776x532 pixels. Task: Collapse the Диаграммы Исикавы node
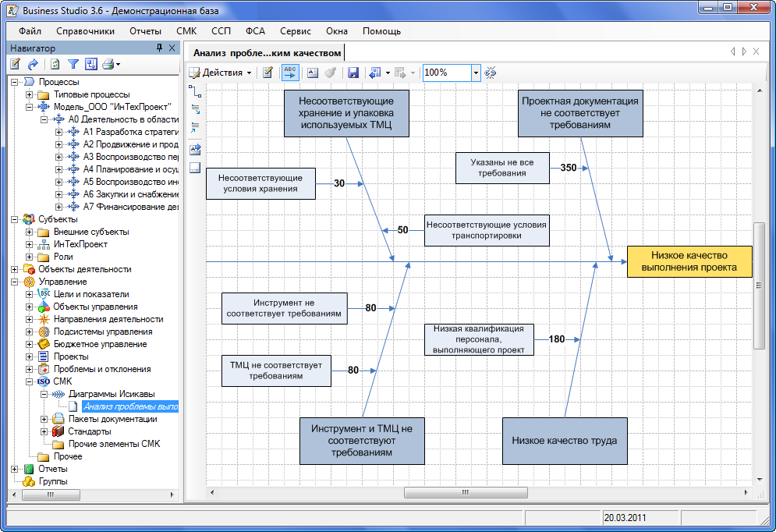point(44,395)
